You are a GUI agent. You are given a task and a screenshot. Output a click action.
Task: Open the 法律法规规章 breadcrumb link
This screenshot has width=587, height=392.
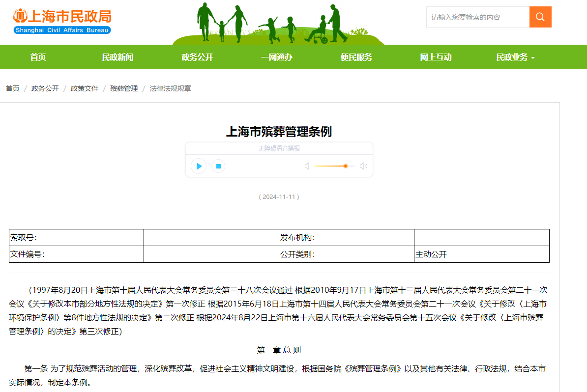pos(171,88)
